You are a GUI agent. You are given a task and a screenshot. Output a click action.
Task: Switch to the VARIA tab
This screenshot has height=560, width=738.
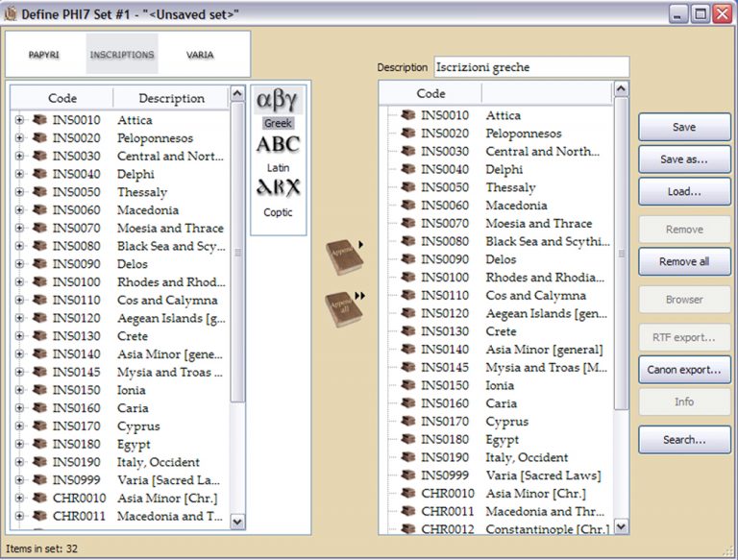tap(200, 55)
